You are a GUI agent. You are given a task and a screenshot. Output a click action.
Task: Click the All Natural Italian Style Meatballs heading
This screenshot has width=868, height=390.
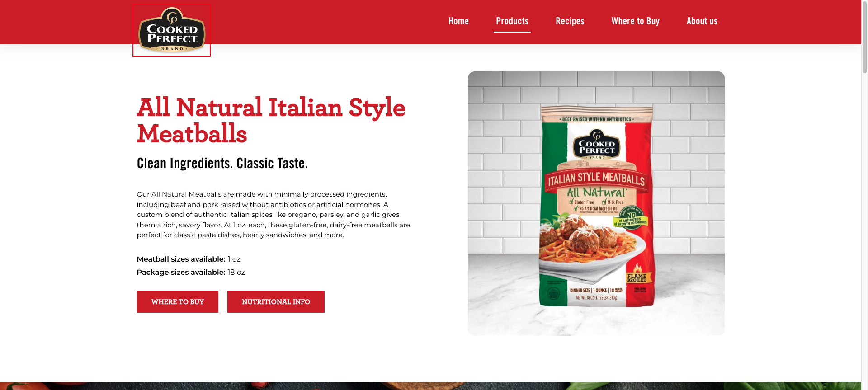click(271, 120)
